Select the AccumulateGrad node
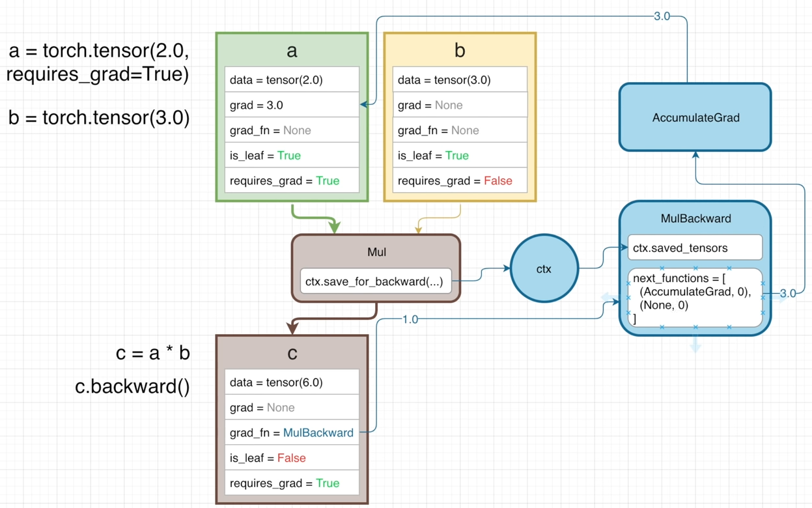812x508 pixels. 695,118
